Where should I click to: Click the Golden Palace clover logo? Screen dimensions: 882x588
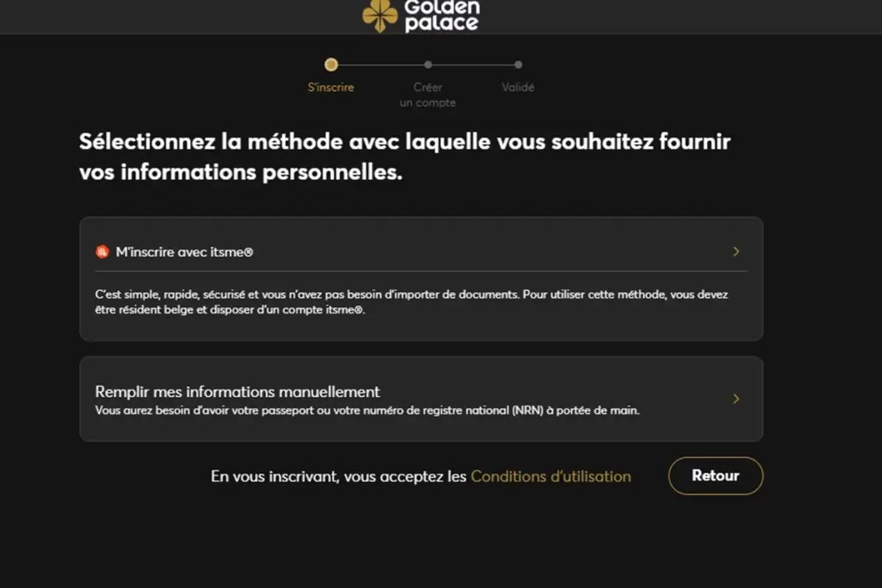point(377,15)
